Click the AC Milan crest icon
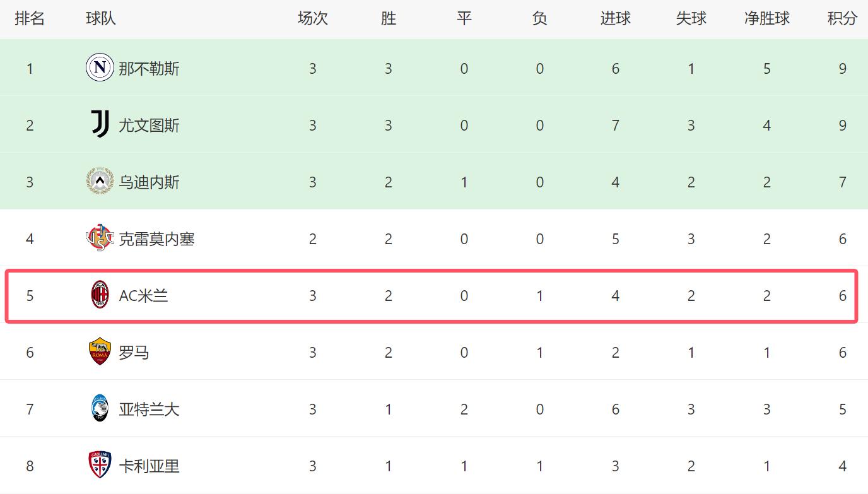 click(100, 295)
